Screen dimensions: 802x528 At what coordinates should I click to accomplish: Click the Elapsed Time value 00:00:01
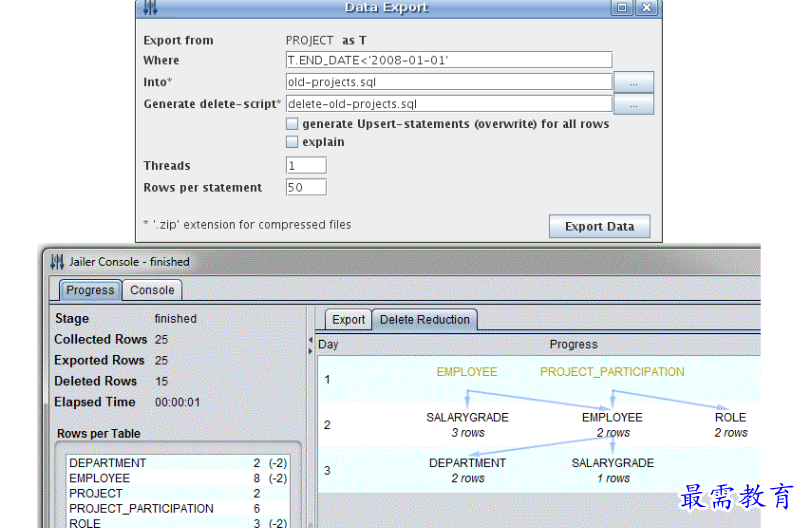177,402
